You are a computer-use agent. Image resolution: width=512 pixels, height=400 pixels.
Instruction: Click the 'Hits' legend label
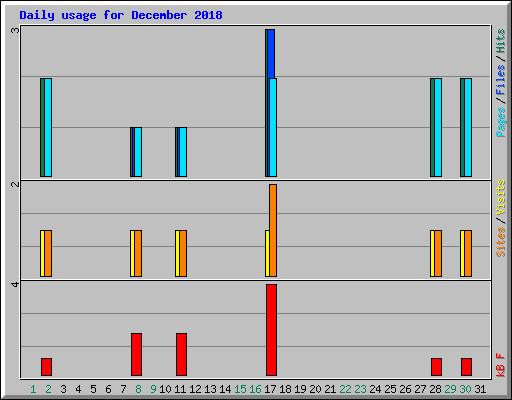point(500,41)
